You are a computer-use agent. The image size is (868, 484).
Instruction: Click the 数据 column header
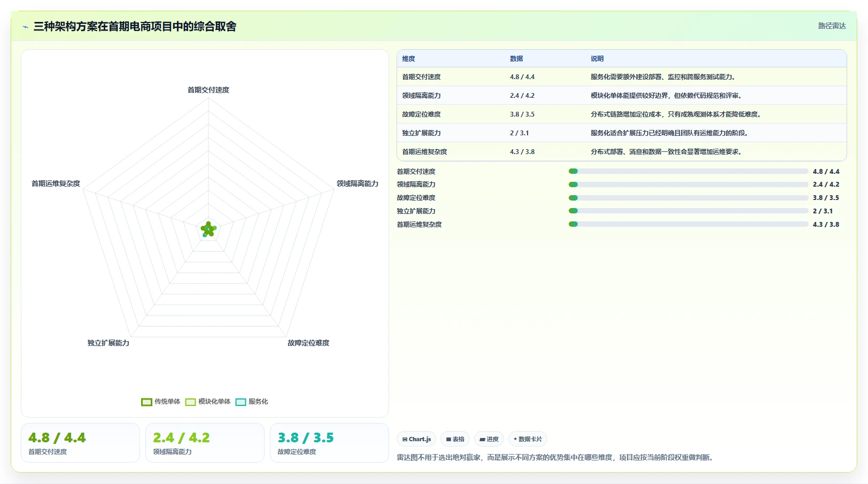click(516, 59)
